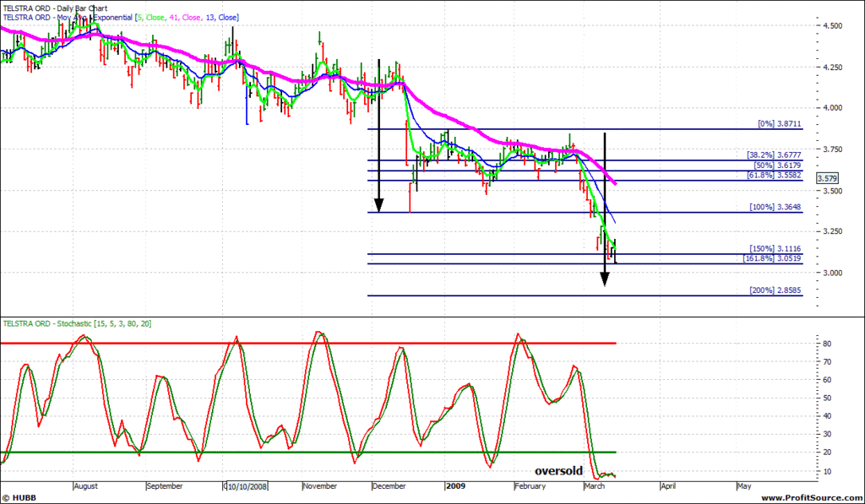Click the 4.500 price axis label
This screenshot has height=504, width=865.
click(833, 26)
